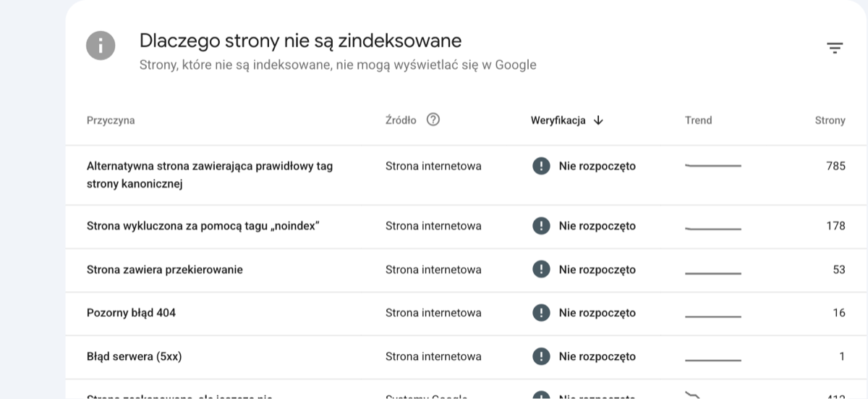This screenshot has height=399, width=868.
Task: Click Strona internetowa in the przekierowanie row
Action: (433, 269)
